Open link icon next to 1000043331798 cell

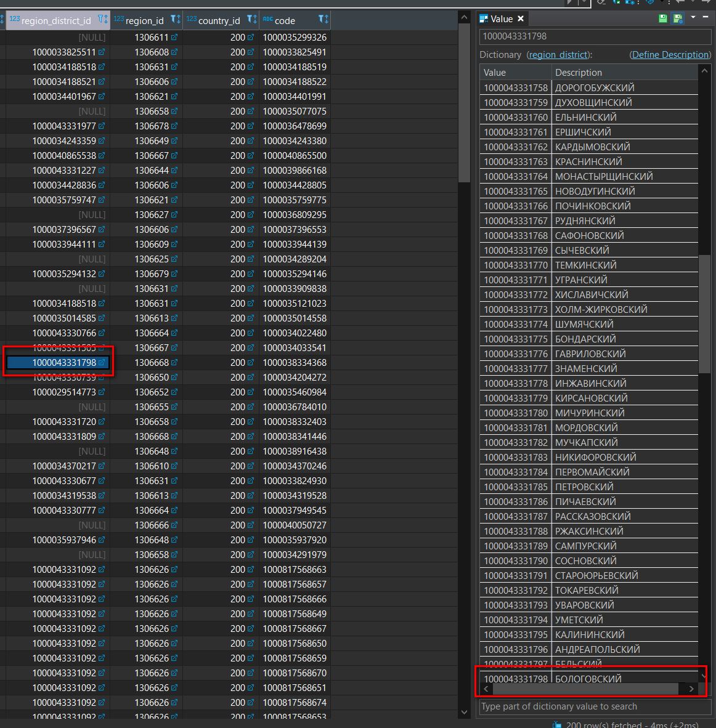(102, 362)
